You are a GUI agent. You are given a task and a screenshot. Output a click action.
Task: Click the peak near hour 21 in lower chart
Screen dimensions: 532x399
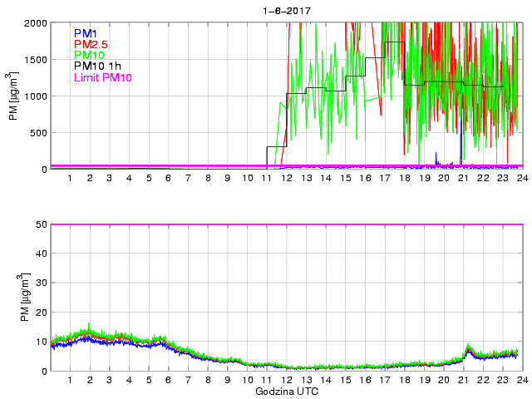pos(468,347)
